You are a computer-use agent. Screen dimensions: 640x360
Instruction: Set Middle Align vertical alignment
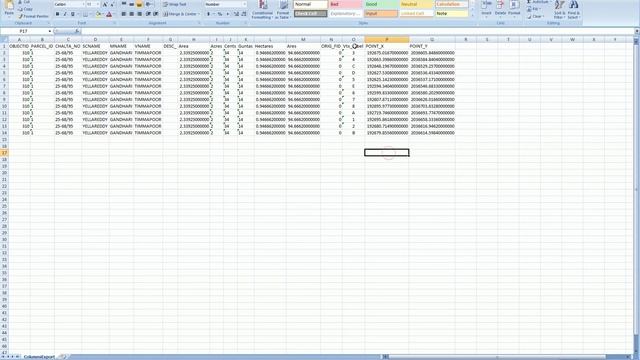131,4
